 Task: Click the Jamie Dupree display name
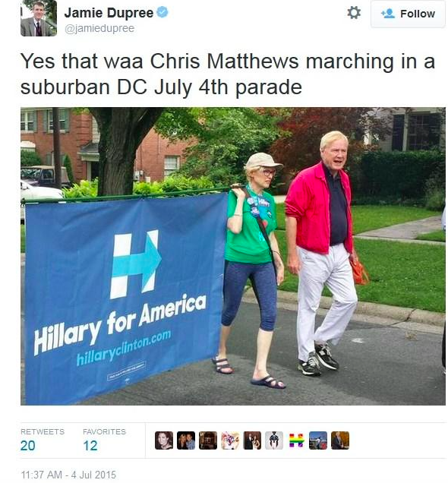(109, 13)
